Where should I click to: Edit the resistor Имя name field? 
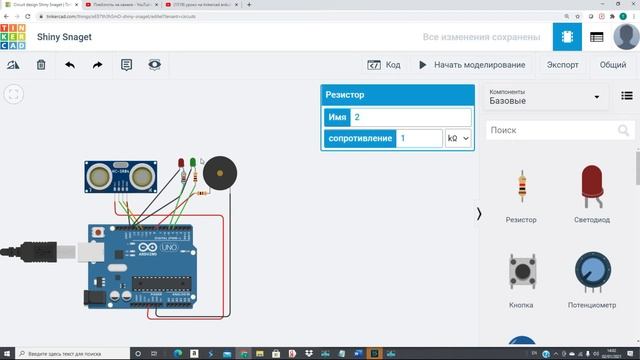click(410, 117)
